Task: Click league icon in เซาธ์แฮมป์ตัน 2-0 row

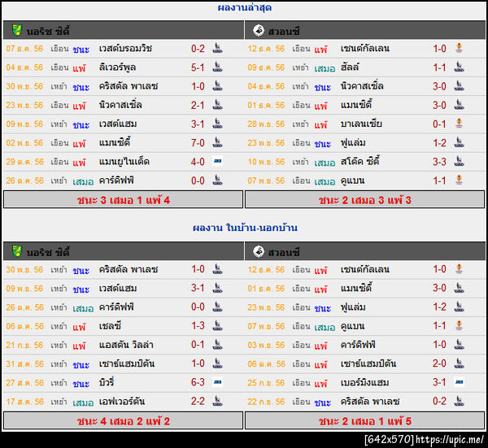Action: (x=459, y=363)
